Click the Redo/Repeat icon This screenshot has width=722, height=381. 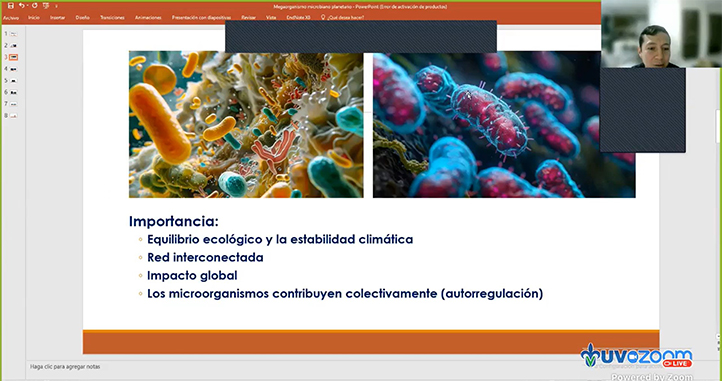pyautogui.click(x=35, y=6)
